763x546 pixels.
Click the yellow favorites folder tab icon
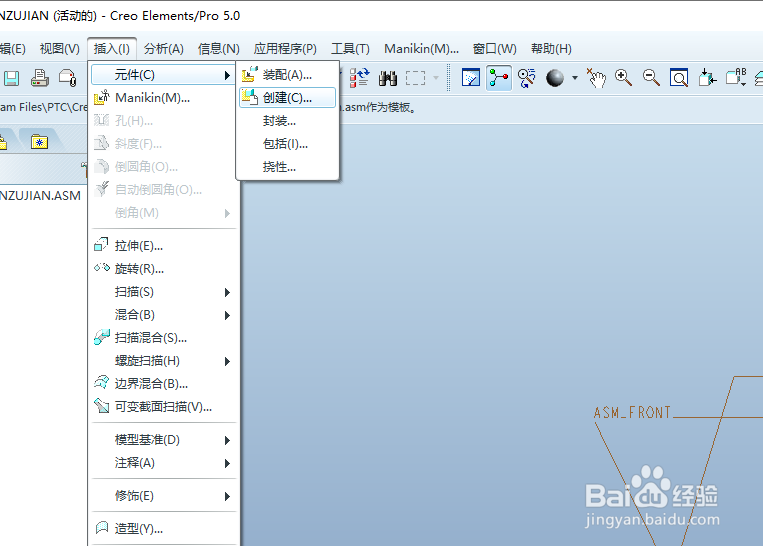pyautogui.click(x=39, y=142)
